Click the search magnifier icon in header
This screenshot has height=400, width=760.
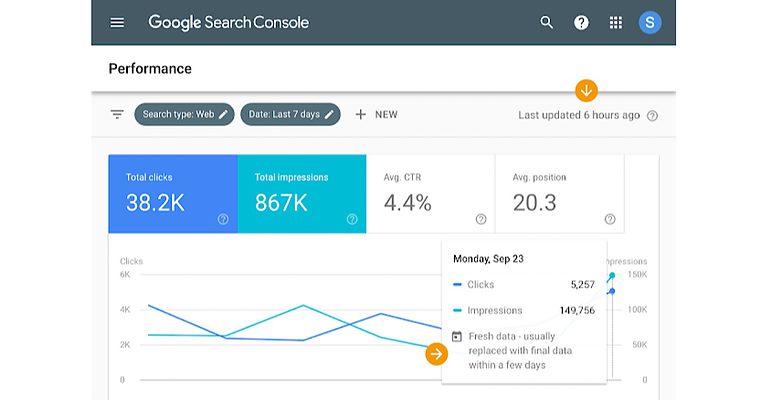tap(547, 22)
